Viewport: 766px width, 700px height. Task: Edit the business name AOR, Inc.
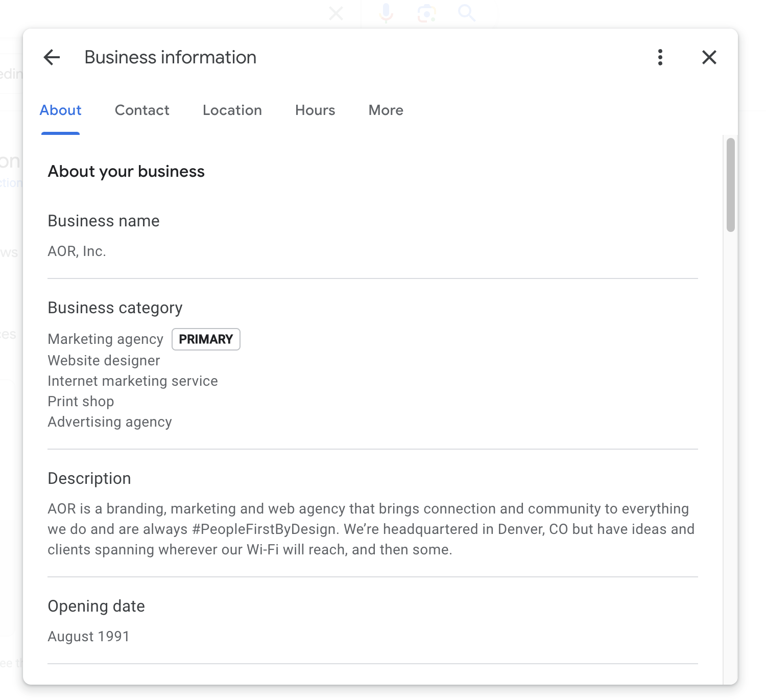point(77,251)
